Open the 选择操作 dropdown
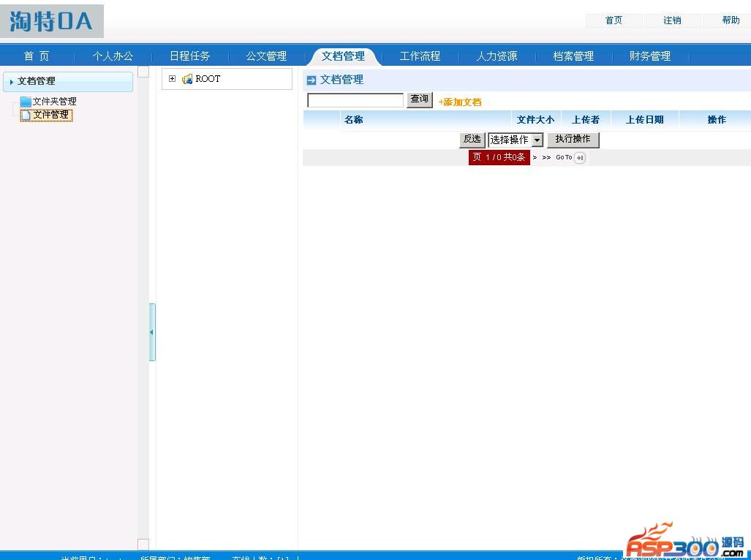The image size is (751, 560). coord(537,140)
